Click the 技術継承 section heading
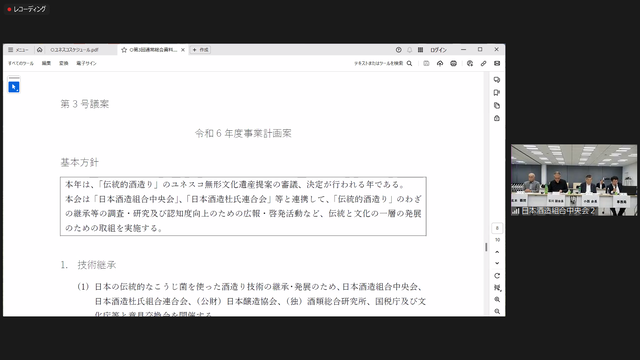 97,265
